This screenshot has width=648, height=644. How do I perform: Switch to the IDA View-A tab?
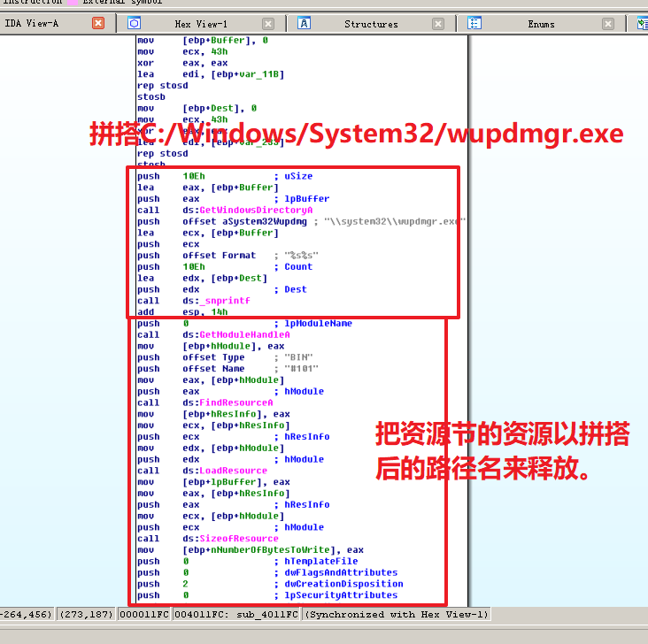32,24
